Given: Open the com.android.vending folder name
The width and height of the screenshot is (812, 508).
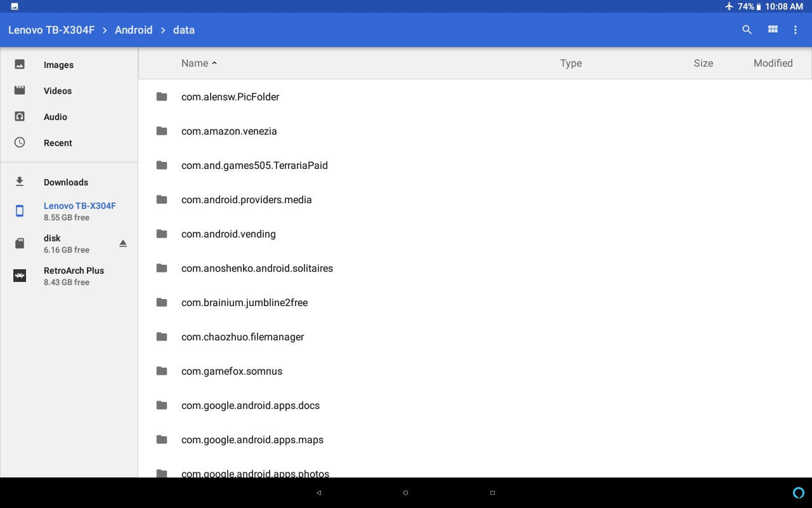Looking at the screenshot, I should click(x=228, y=234).
